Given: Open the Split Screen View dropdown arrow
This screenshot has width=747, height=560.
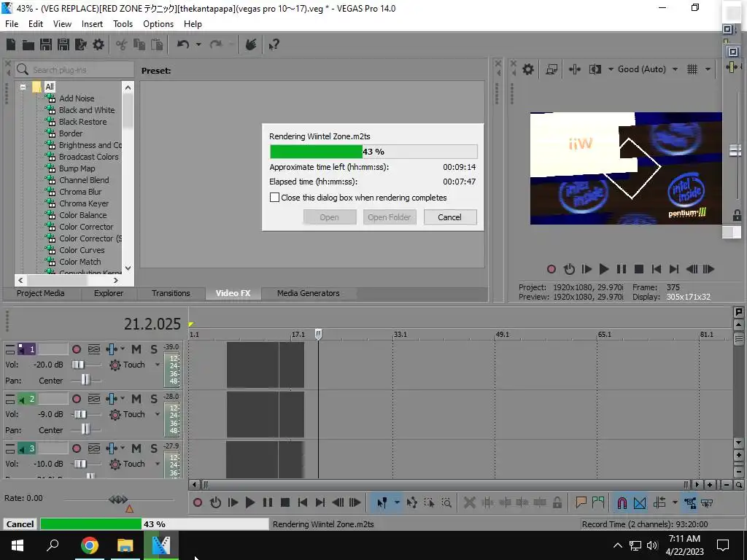Looking at the screenshot, I should coord(611,69).
